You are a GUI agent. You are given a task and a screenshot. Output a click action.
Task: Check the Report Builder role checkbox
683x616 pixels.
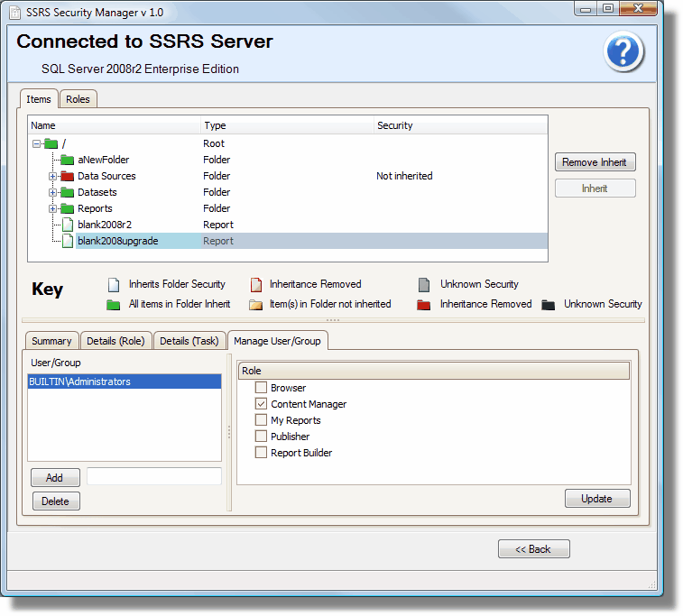coord(261,453)
